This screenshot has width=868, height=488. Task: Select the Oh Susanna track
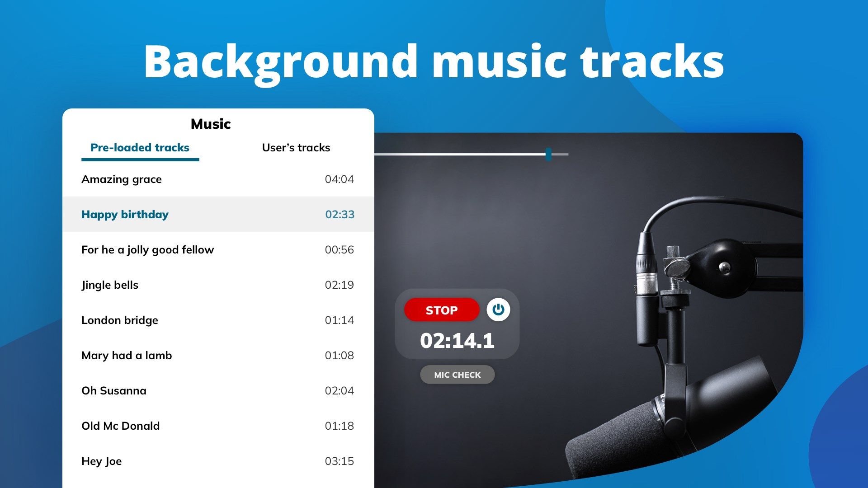[218, 390]
